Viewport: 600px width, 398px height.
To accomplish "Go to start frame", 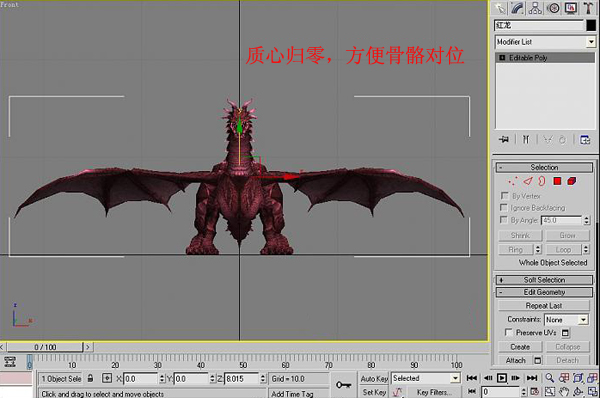I will coord(472,378).
